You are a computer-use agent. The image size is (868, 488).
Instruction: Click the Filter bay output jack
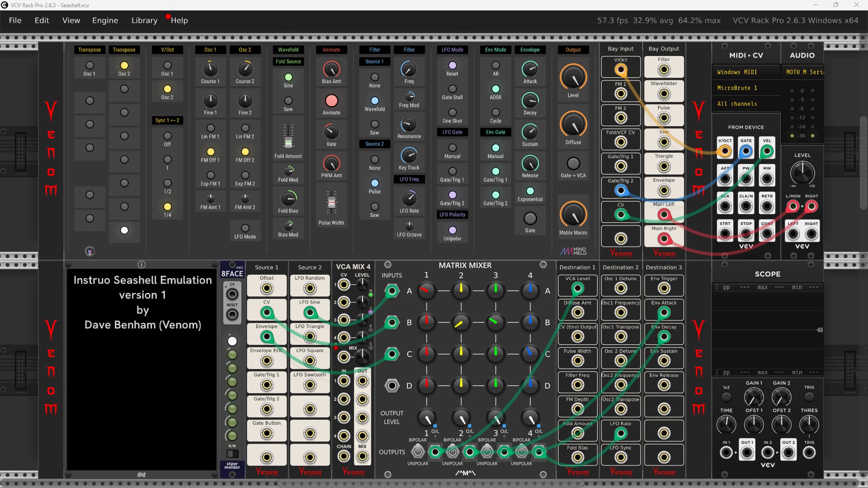[x=664, y=70]
